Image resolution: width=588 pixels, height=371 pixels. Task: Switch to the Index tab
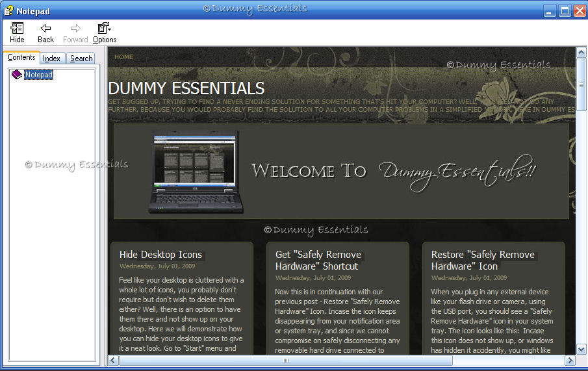[51, 58]
